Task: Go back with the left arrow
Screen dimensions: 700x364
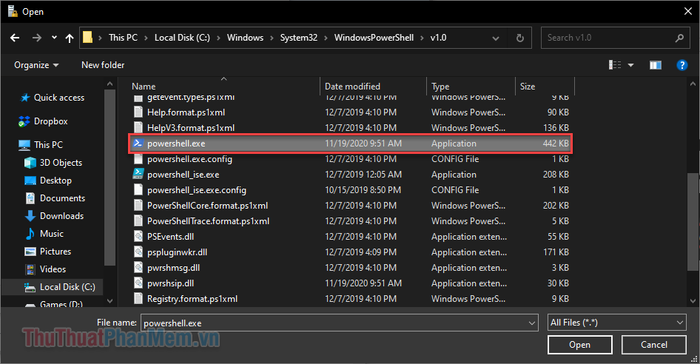Action: click(15, 38)
